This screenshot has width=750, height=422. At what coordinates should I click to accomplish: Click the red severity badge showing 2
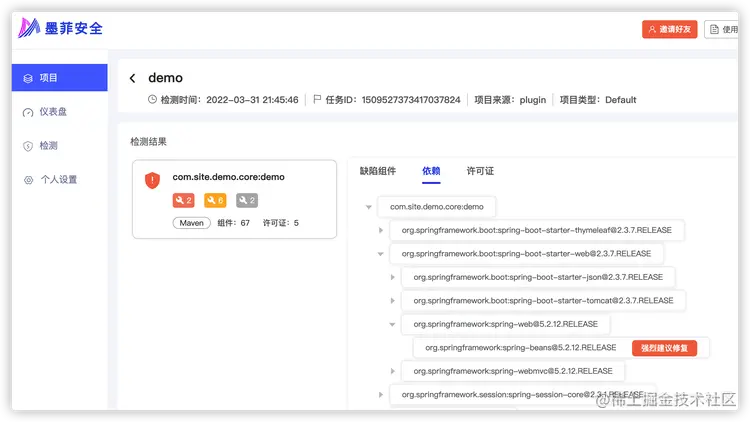click(183, 200)
